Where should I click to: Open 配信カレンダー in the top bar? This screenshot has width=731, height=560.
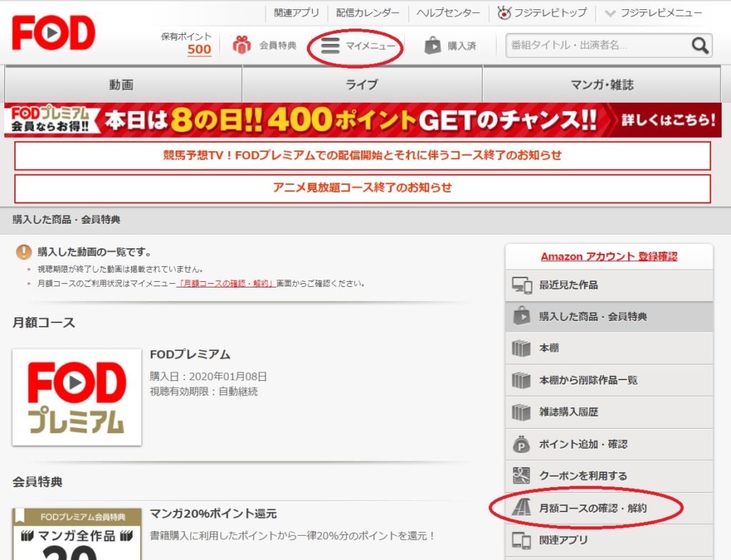368,13
